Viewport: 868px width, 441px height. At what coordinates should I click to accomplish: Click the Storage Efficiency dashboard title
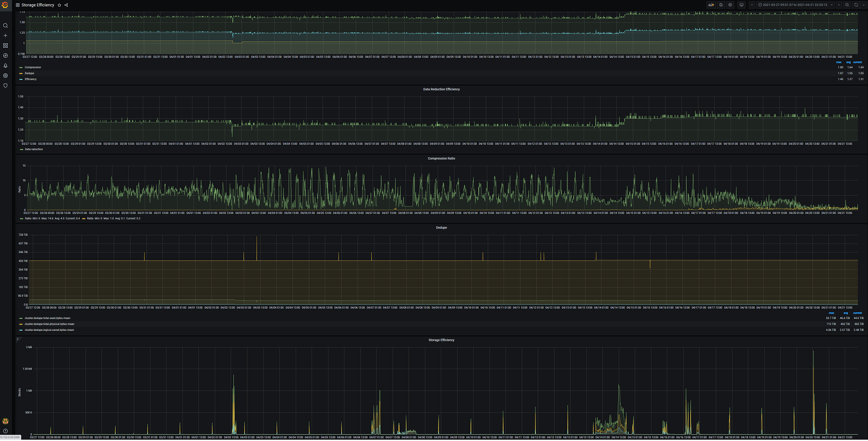click(x=38, y=5)
